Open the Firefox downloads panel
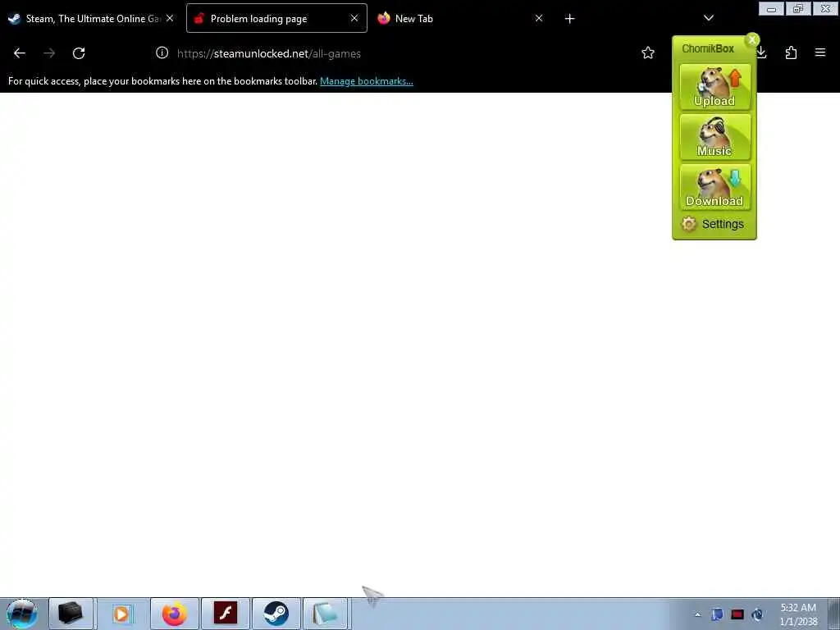Viewport: 840px width, 630px height. coord(762,52)
